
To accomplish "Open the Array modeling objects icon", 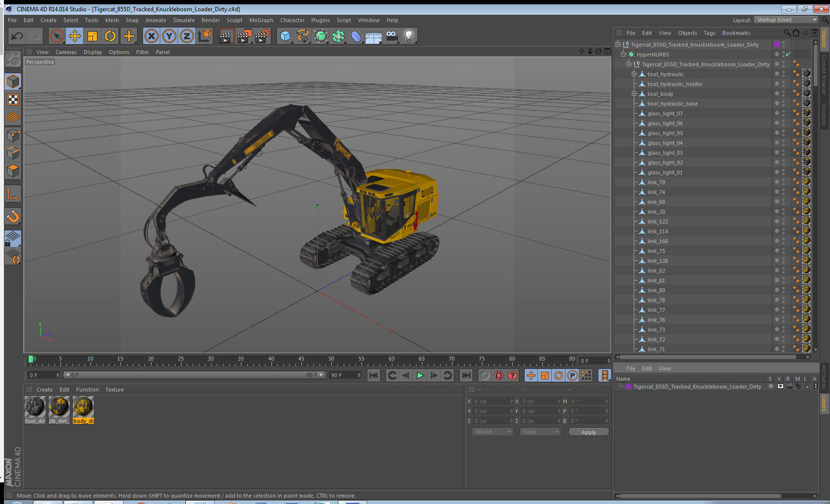I will pos(338,36).
